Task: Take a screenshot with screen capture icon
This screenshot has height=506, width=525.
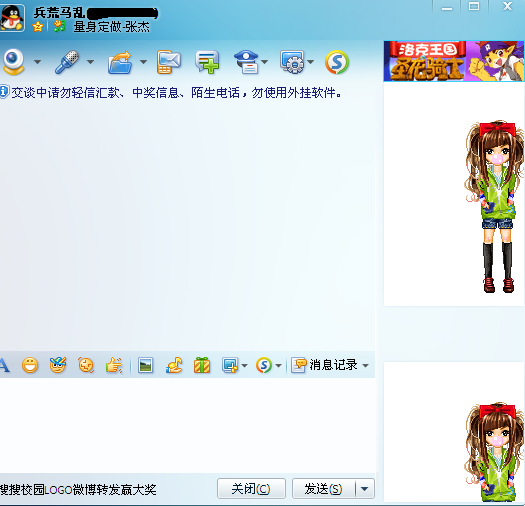Action: [230, 365]
